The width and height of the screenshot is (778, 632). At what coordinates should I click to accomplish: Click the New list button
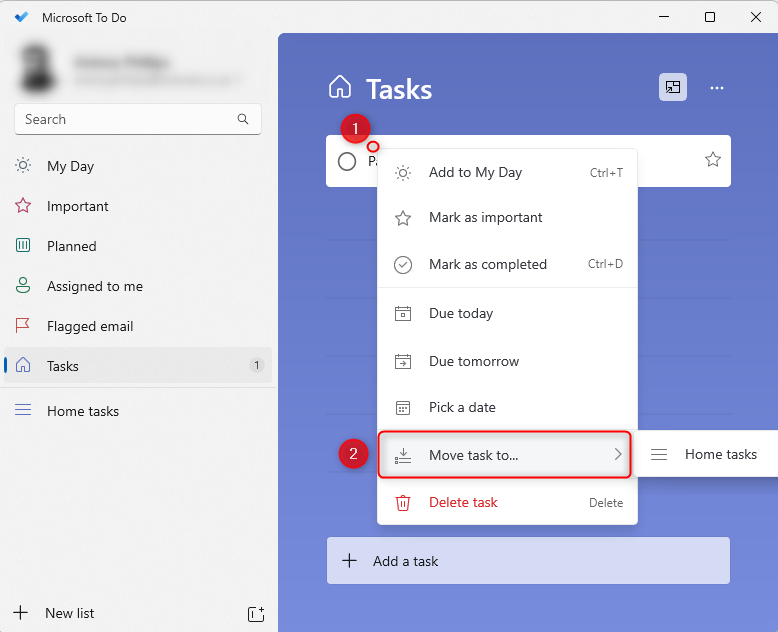[70, 613]
